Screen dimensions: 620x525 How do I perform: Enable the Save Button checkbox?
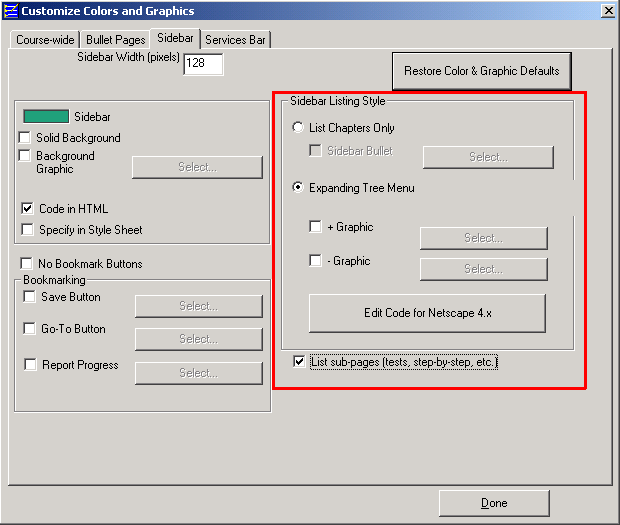pyautogui.click(x=30, y=296)
